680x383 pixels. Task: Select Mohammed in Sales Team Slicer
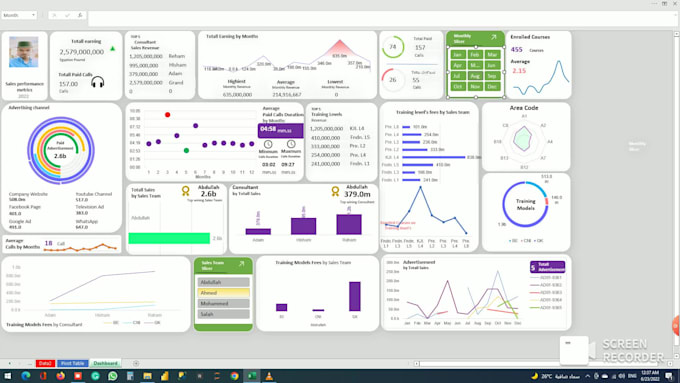click(224, 304)
